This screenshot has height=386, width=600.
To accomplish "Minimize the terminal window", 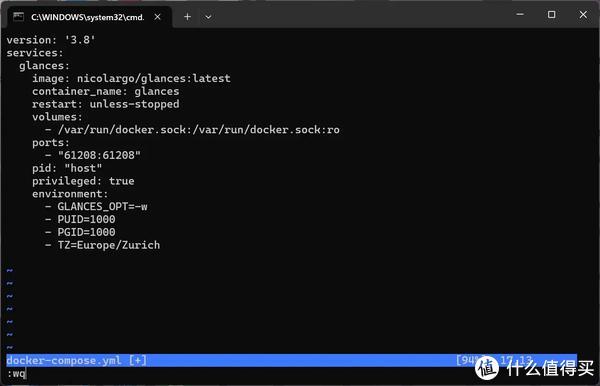I will point(520,15).
